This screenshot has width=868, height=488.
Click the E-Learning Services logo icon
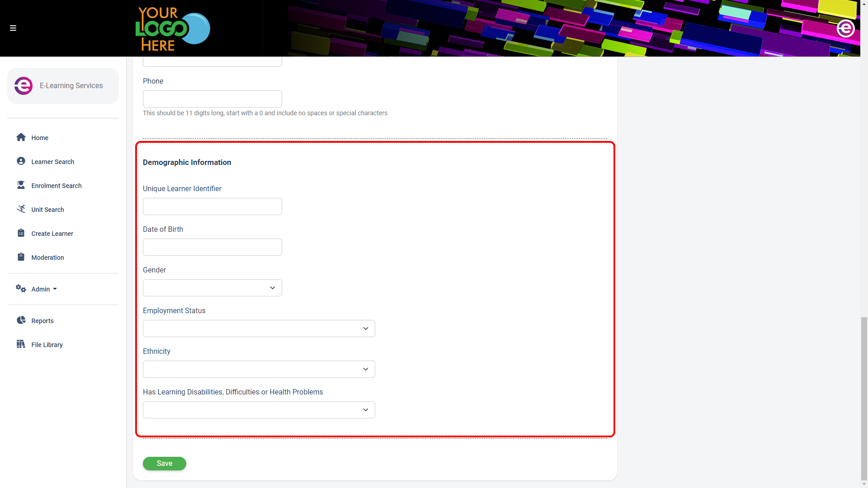coord(24,86)
